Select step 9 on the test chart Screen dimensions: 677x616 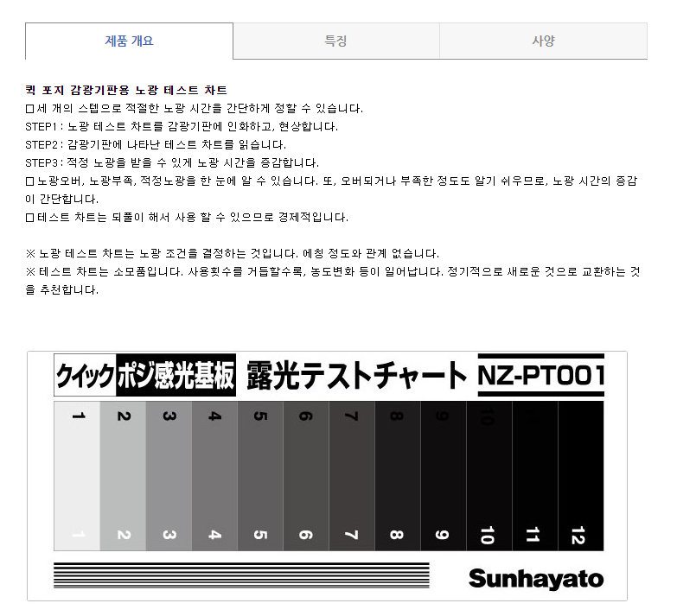tap(443, 475)
